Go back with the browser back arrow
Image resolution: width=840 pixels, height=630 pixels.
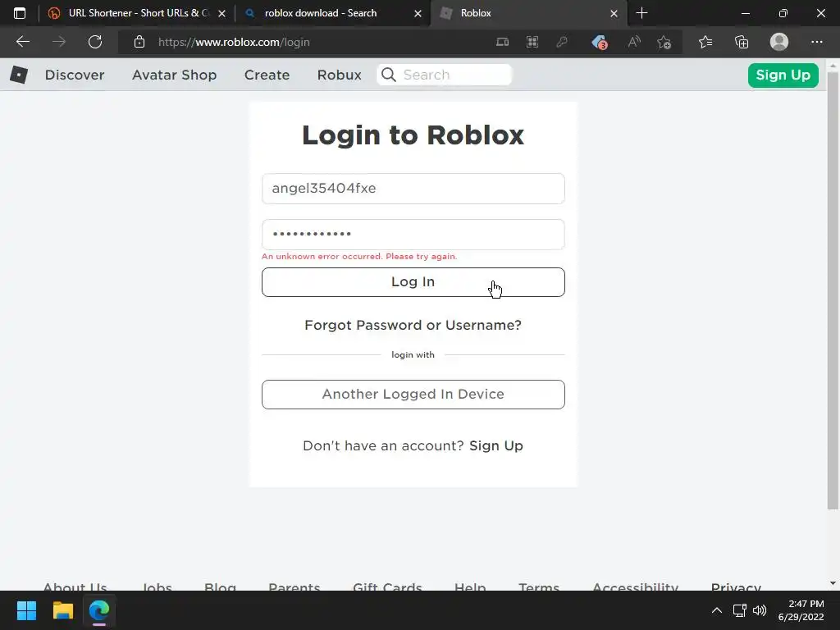(22, 42)
